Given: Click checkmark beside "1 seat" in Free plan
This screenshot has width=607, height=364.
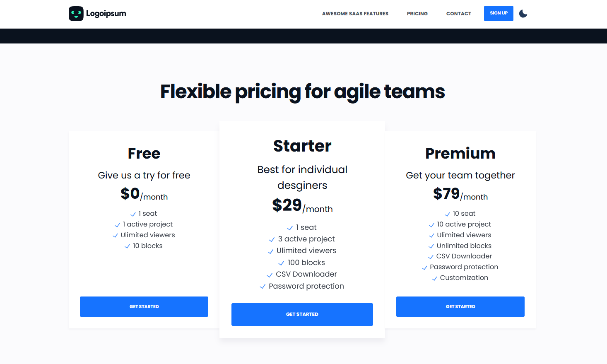Looking at the screenshot, I should pyautogui.click(x=134, y=214).
